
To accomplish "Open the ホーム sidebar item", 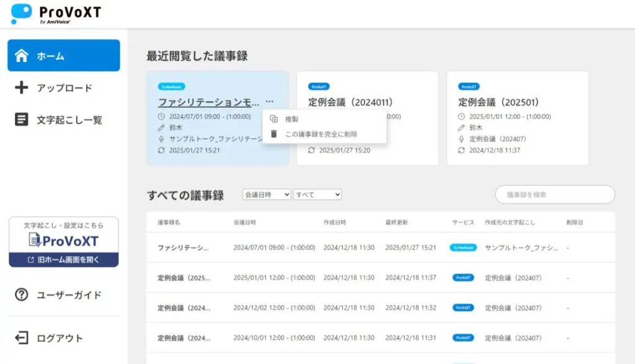I will pyautogui.click(x=64, y=55).
